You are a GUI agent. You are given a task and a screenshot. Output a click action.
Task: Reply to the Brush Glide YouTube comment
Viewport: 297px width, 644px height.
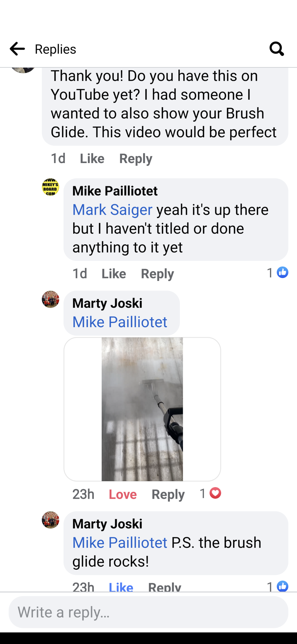136,158
